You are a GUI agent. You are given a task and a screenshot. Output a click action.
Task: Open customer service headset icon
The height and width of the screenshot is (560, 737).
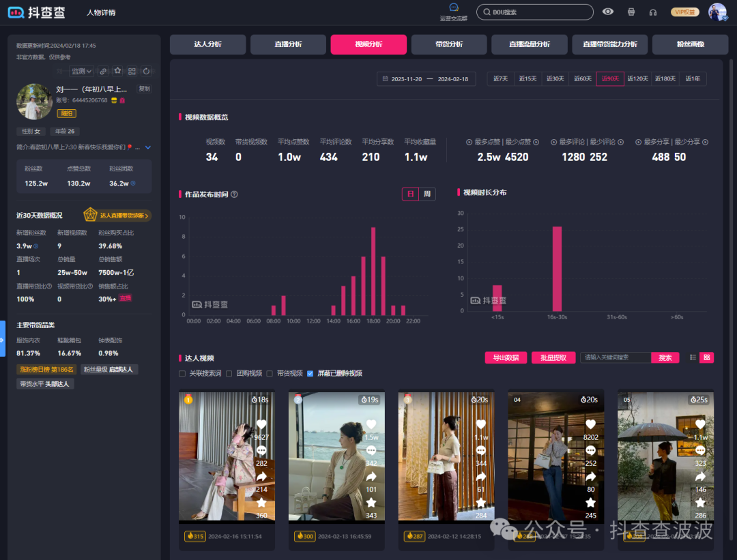point(653,13)
